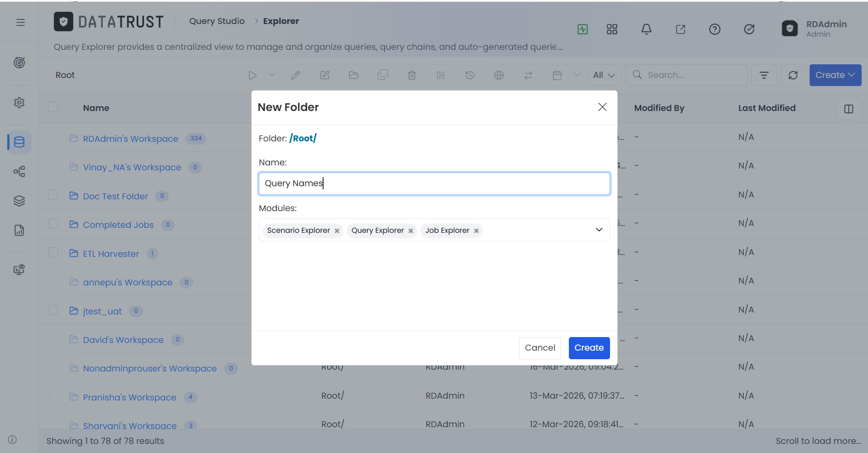
Task: Remove the Job Explorer module tag
Action: pos(476,231)
